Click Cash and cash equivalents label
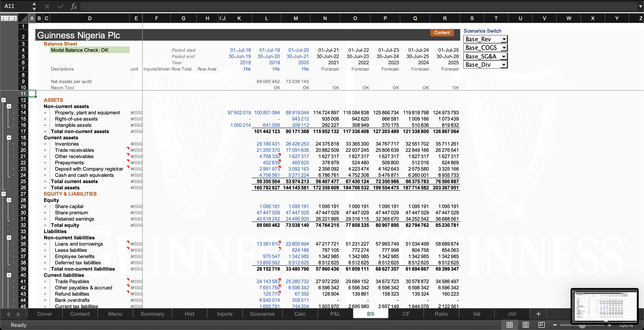644x330 pixels. click(84, 175)
